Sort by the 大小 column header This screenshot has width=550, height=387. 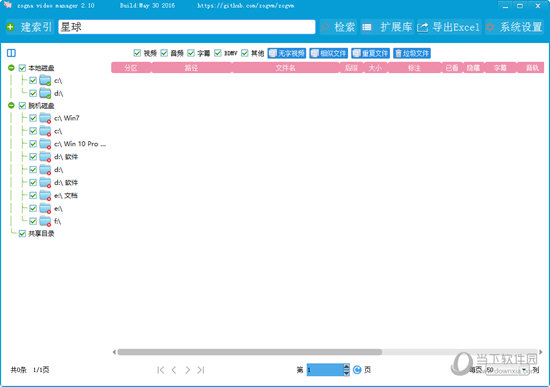click(375, 68)
